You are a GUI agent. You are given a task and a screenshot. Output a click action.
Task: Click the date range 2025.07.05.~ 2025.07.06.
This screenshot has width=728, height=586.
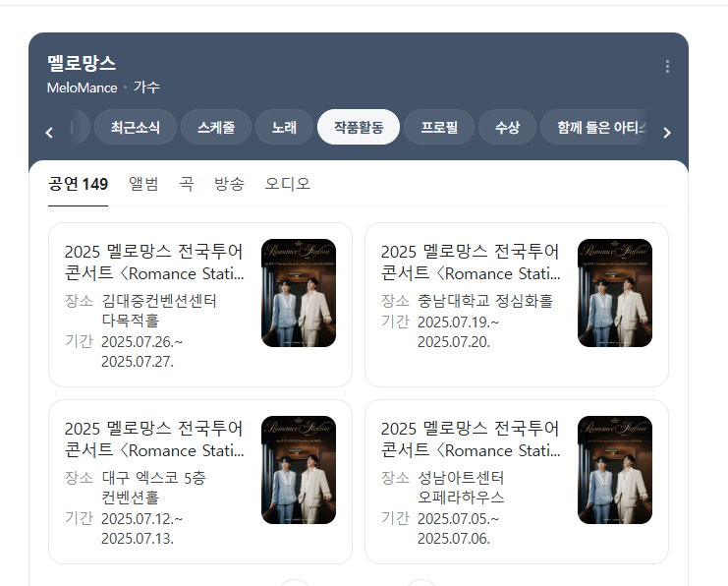[458, 528]
